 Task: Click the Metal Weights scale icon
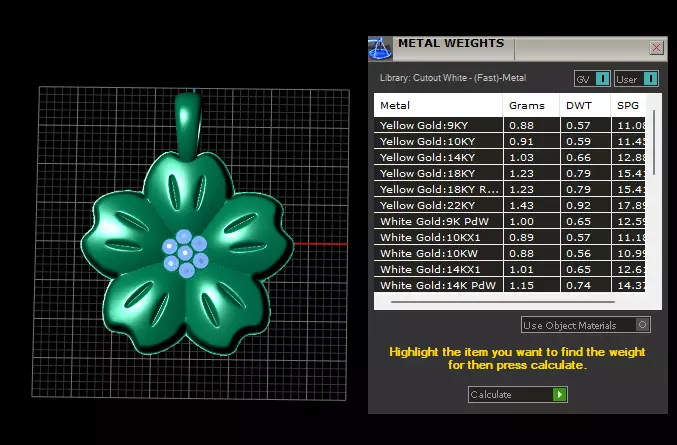(380, 48)
